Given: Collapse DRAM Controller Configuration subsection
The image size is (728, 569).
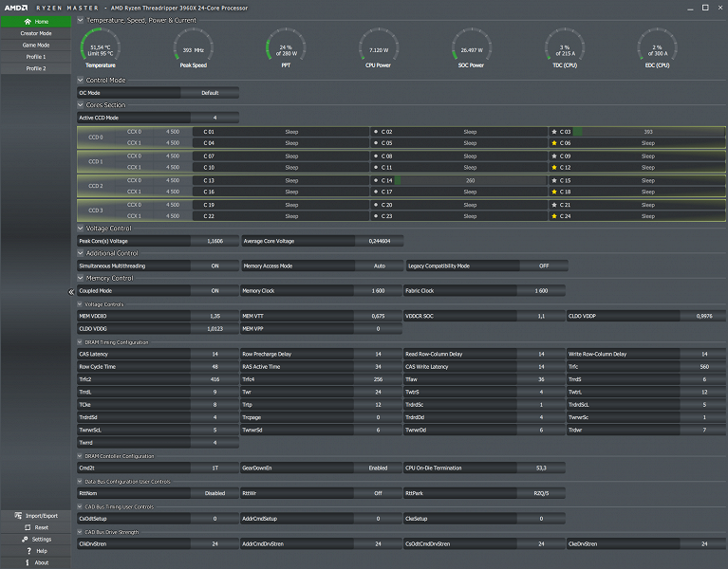Looking at the screenshot, I should 80,456.
